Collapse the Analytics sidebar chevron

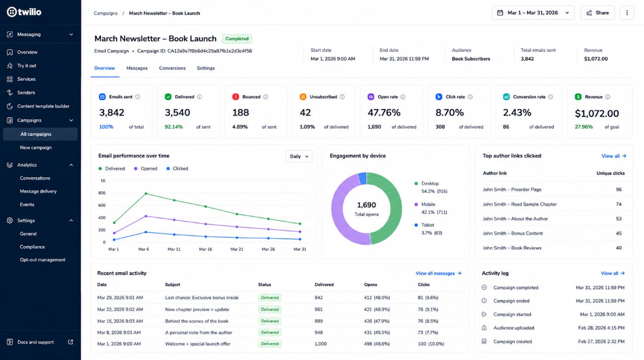(x=71, y=165)
